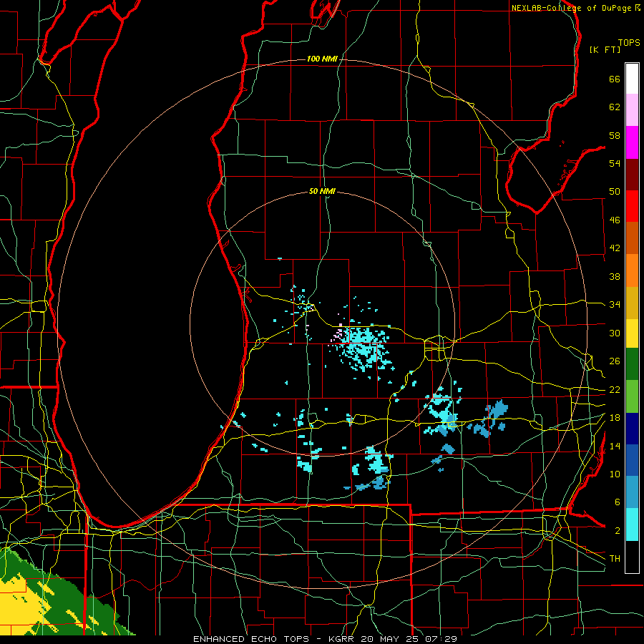Viewport: 644px width, 644px height.
Task: Click the ENHANCED ECHO TOPS product title
Action: [x=251, y=639]
